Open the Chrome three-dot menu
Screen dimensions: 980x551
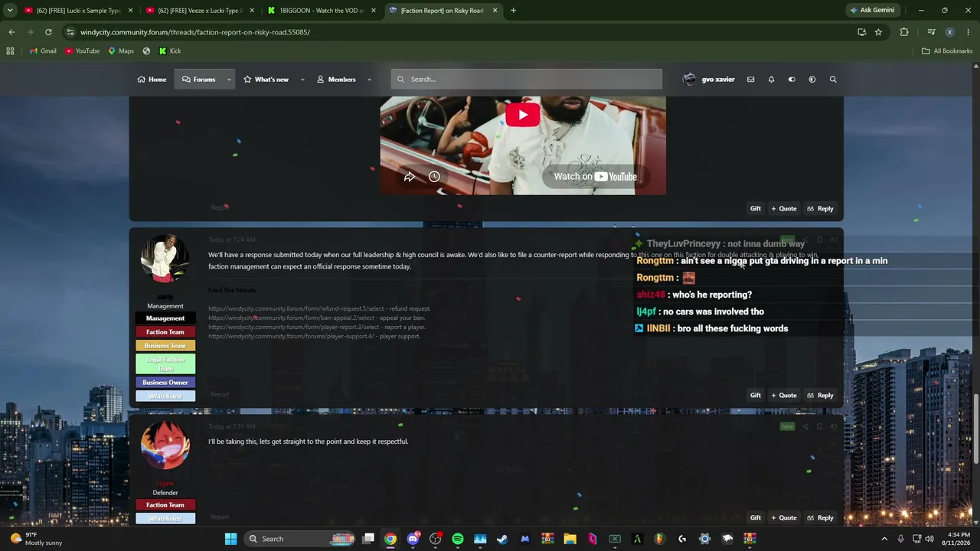pyautogui.click(x=969, y=32)
